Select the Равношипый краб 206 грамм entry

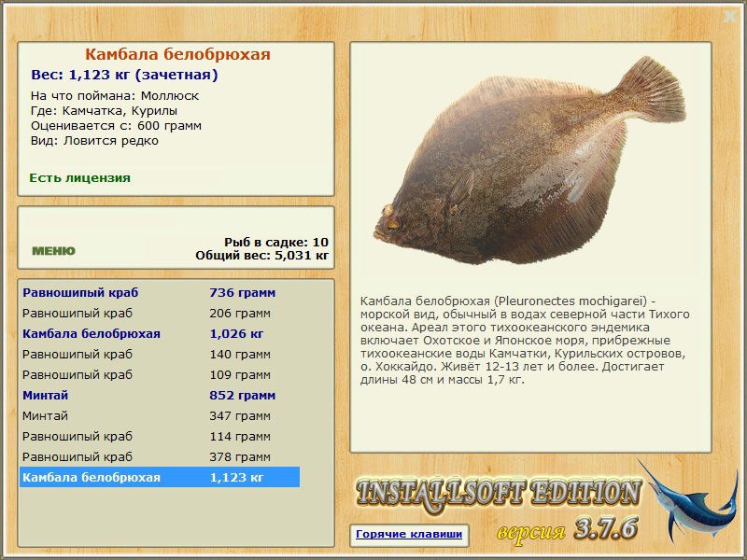click(x=159, y=313)
